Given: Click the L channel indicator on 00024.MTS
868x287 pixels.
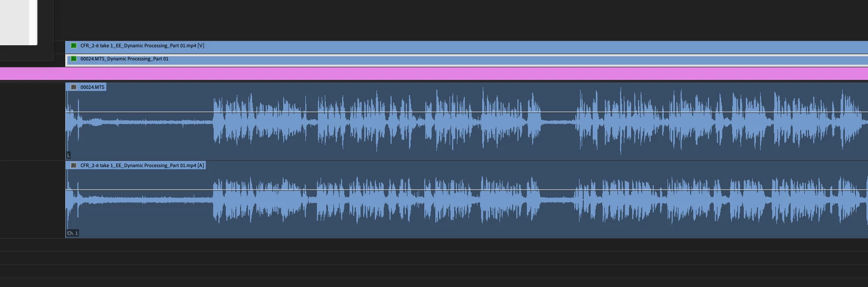Looking at the screenshot, I should click(x=68, y=155).
